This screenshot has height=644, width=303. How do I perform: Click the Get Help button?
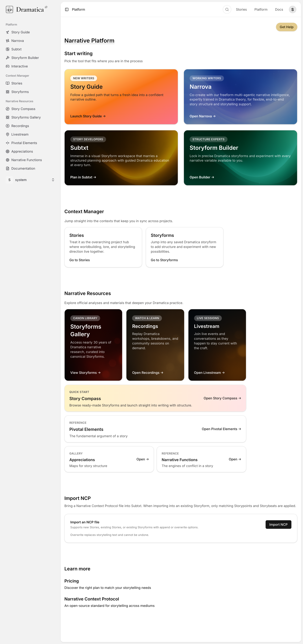click(x=286, y=27)
